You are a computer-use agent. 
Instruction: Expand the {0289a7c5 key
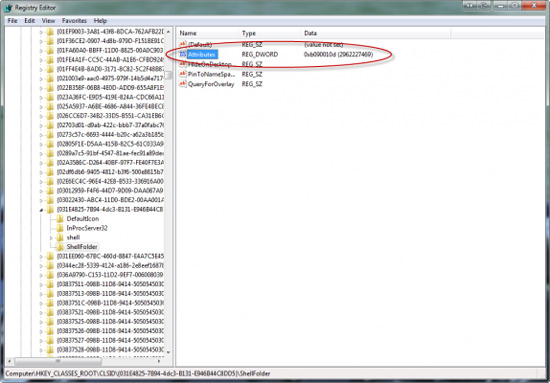[41, 154]
